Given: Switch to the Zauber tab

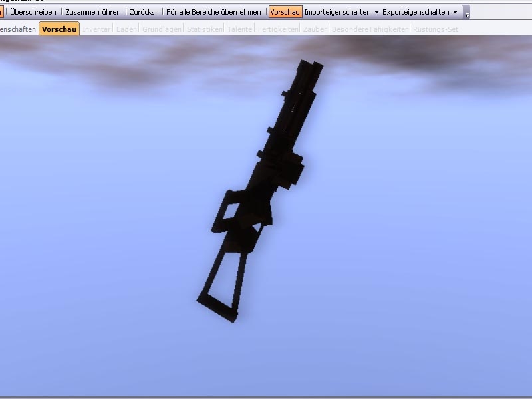Looking at the screenshot, I should 314,29.
